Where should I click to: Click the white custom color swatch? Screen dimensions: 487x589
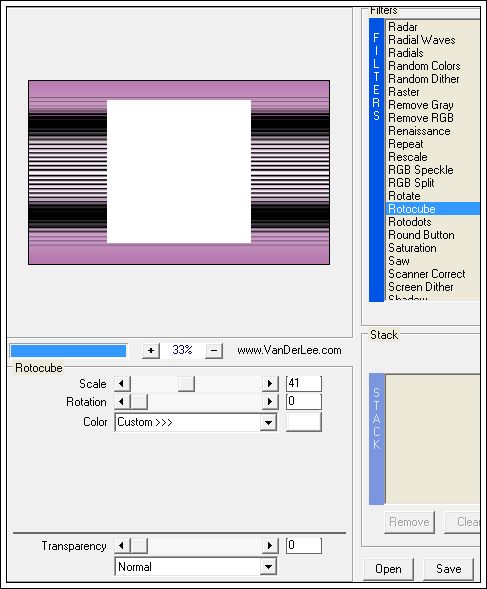304,422
